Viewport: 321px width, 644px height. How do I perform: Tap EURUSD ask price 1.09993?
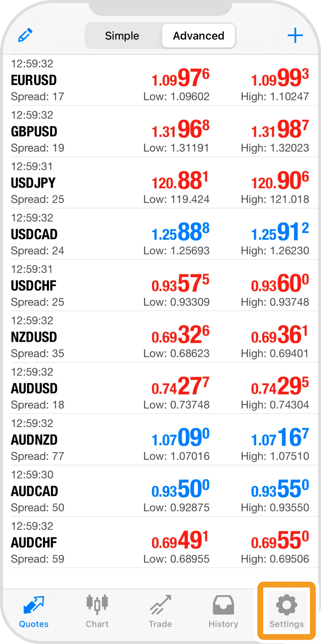click(x=280, y=78)
